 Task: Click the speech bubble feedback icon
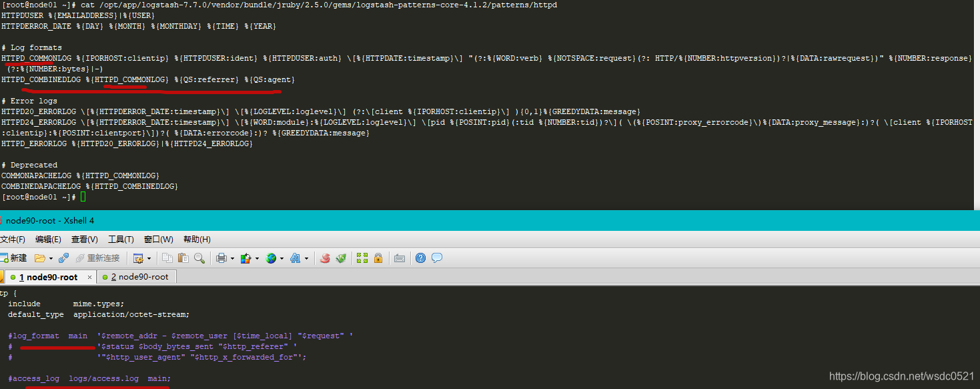[x=437, y=258]
